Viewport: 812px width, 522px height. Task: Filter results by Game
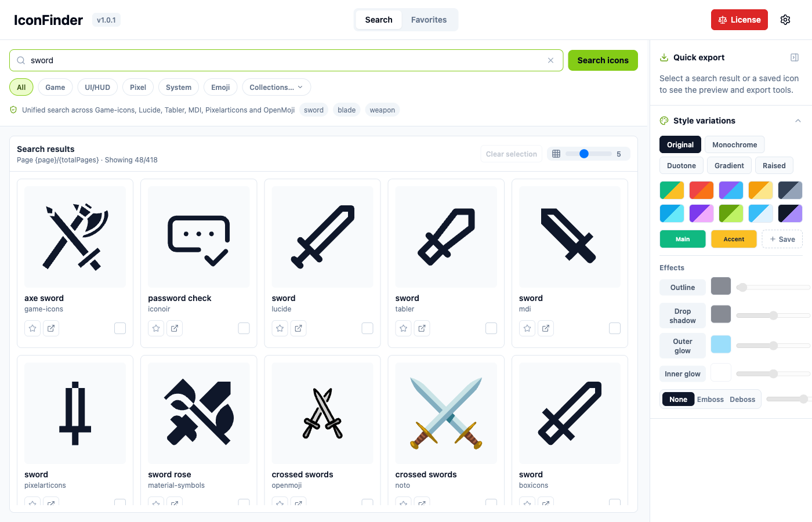(x=55, y=87)
